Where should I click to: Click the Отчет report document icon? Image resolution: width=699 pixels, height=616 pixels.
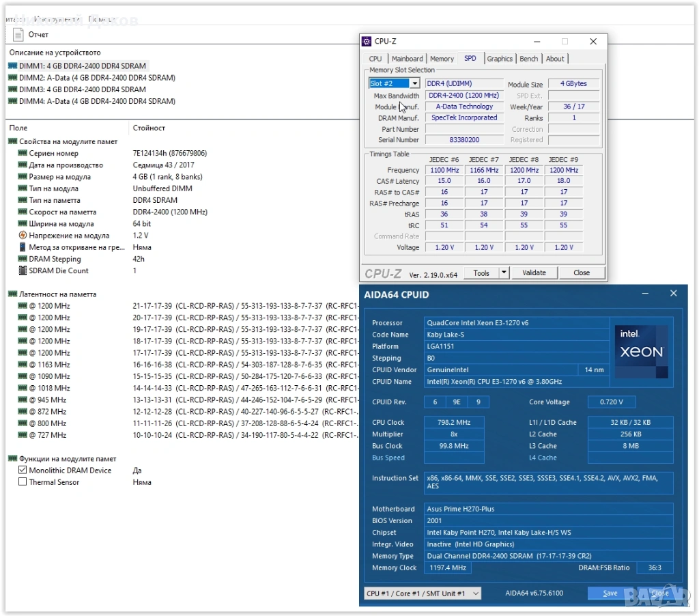pyautogui.click(x=18, y=34)
